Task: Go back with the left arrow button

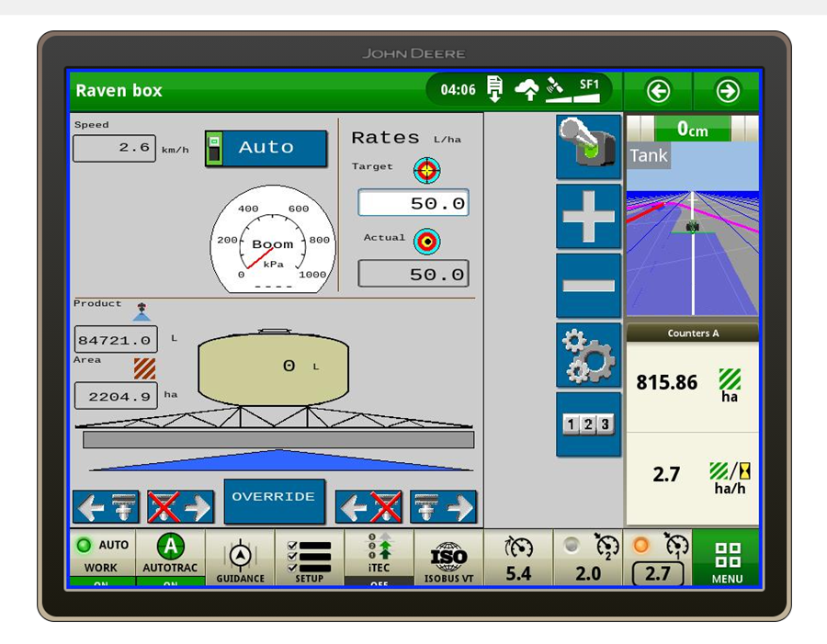Action: pos(658,91)
